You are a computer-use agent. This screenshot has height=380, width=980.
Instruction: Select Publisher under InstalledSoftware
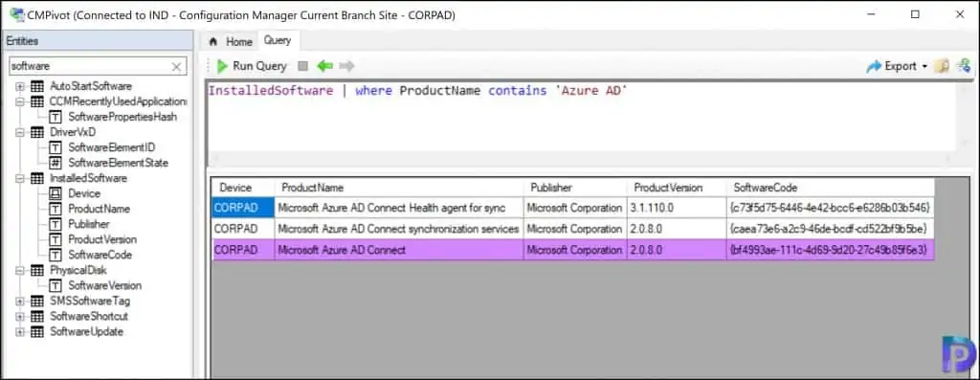point(89,224)
